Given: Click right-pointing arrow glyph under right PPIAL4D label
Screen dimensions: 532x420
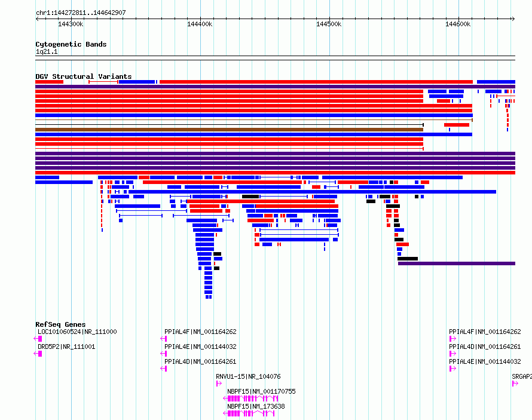Looking at the screenshot, I should tap(452, 354).
